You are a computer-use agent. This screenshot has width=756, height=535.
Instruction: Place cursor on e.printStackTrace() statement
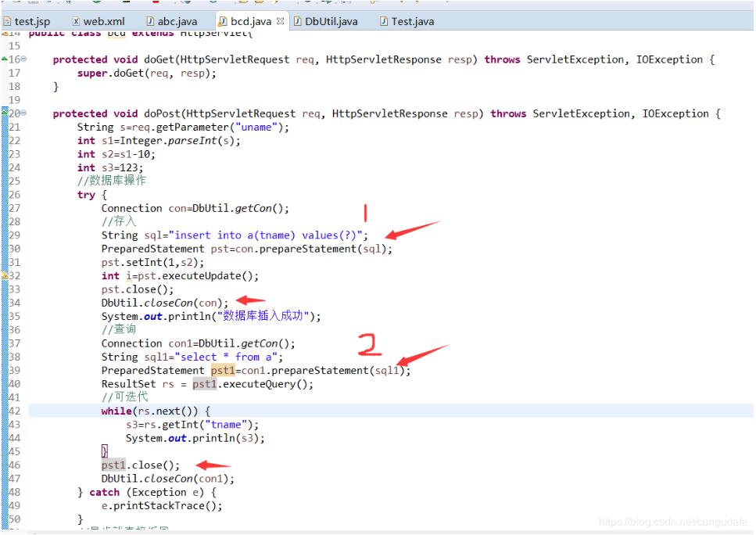(x=161, y=505)
